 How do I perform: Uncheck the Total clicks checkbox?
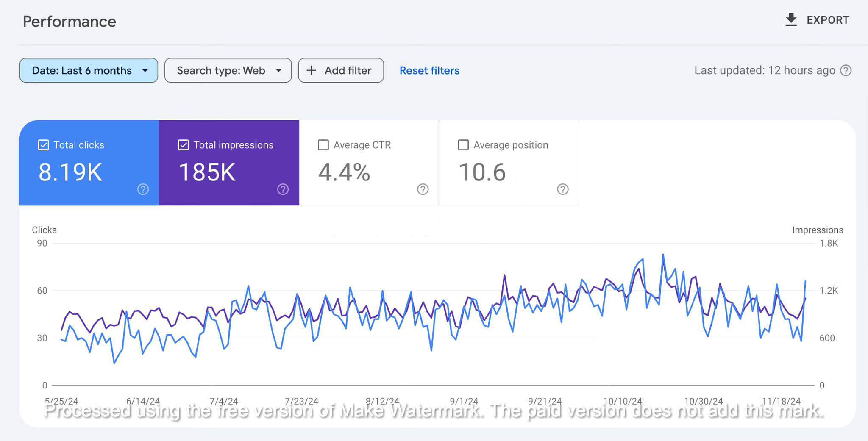43,145
